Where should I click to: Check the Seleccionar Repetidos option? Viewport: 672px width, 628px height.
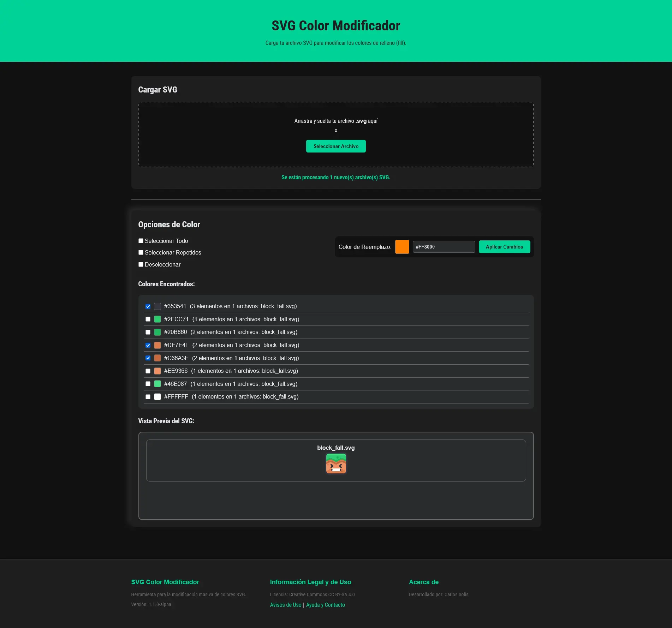(x=141, y=252)
